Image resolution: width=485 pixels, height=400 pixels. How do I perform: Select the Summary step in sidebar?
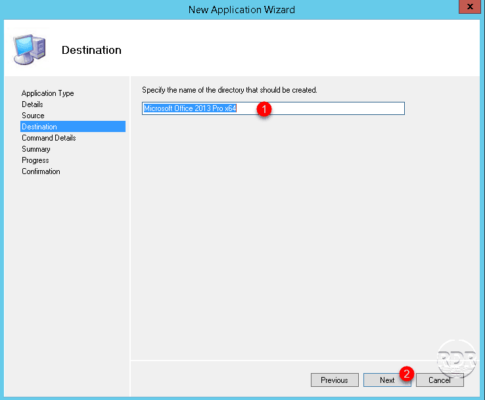coord(36,149)
